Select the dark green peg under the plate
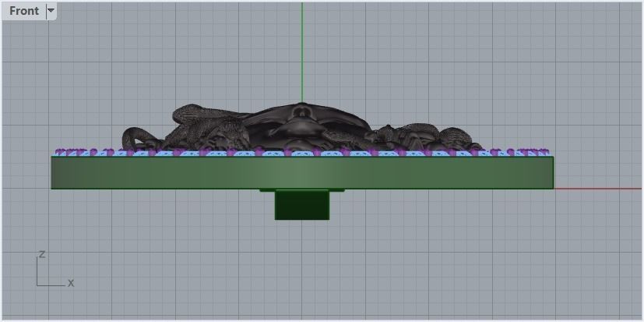 pyautogui.click(x=302, y=205)
